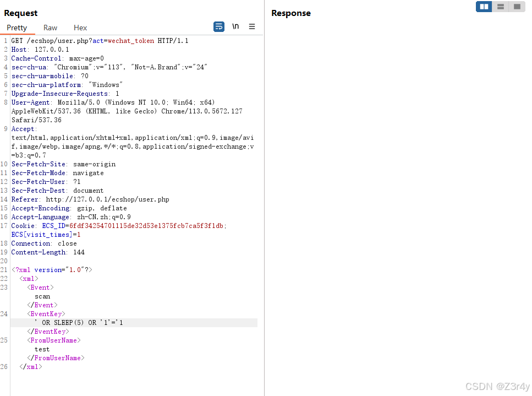Screen dimensions: 532x396
Task: Select the Raw tab
Action: click(50, 28)
